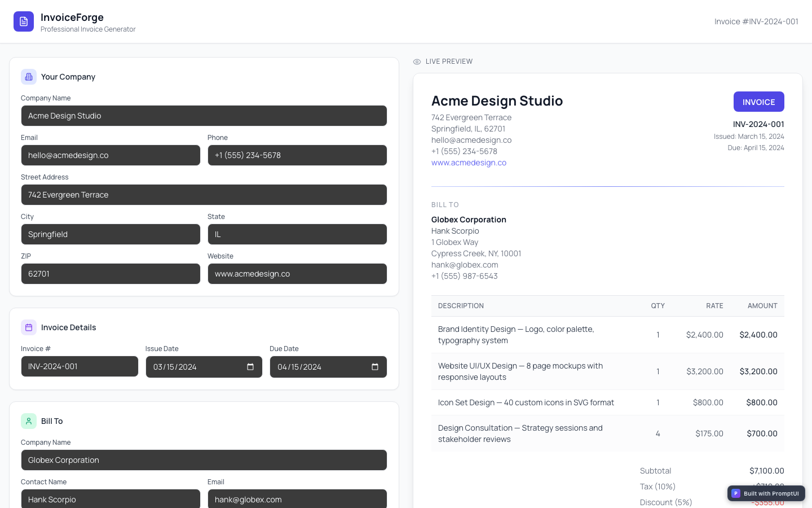This screenshot has height=508, width=812.
Task: Focus the hello@acmedesign.co email field
Action: point(111,155)
